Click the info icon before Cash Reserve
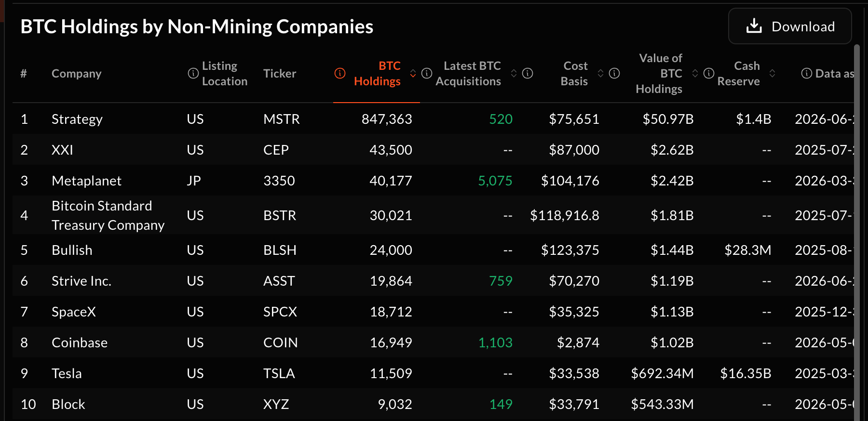This screenshot has width=868, height=421. pos(709,73)
